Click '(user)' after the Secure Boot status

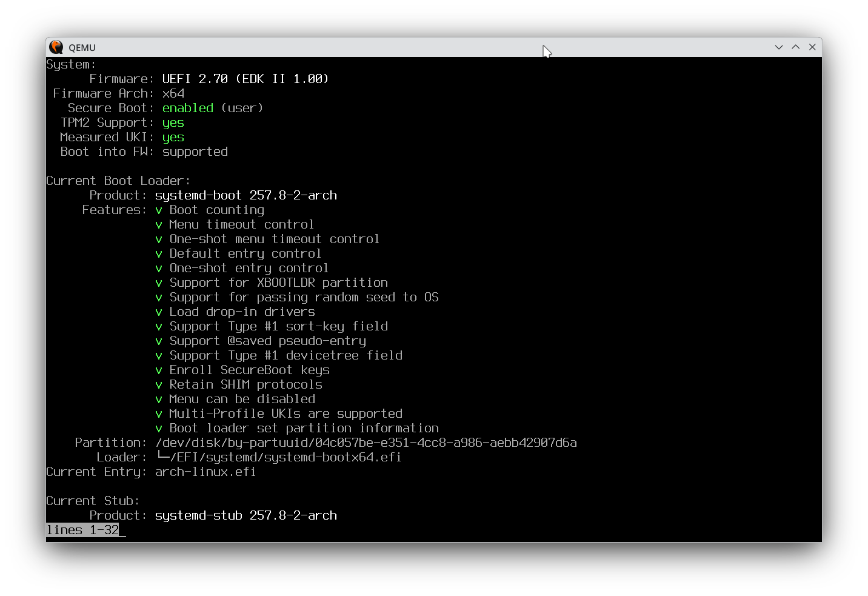[242, 108]
